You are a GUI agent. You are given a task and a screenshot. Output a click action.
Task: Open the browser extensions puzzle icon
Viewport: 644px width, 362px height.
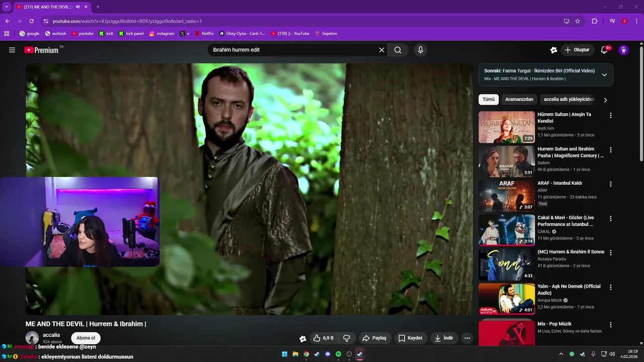[595, 21]
